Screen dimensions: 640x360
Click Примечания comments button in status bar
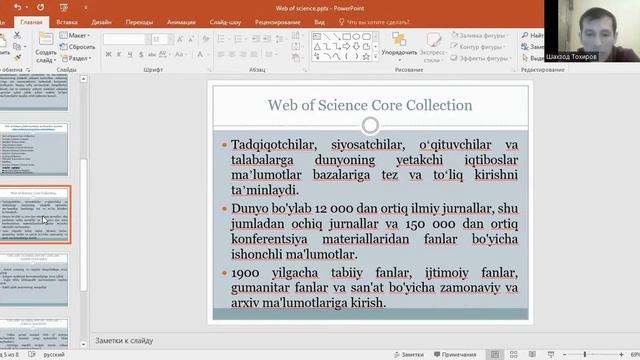coord(455,355)
